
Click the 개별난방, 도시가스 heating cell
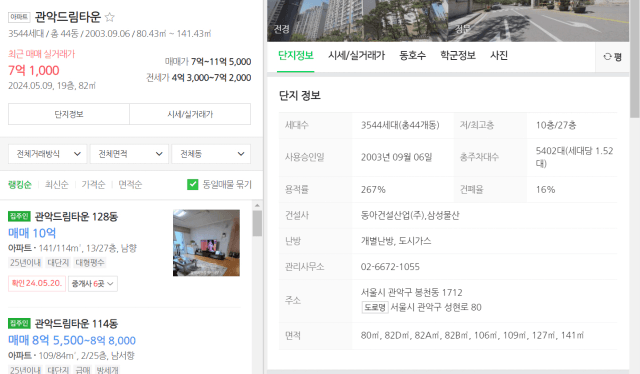click(x=396, y=241)
